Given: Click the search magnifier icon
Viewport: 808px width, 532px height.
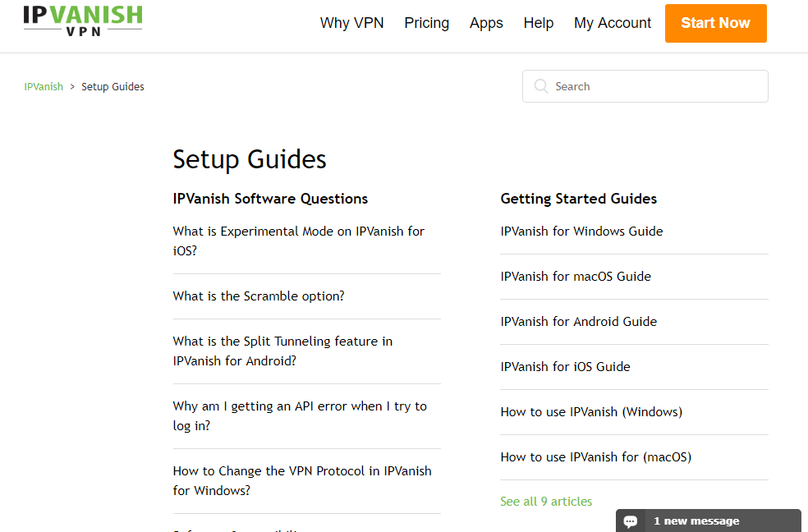Looking at the screenshot, I should coord(540,86).
